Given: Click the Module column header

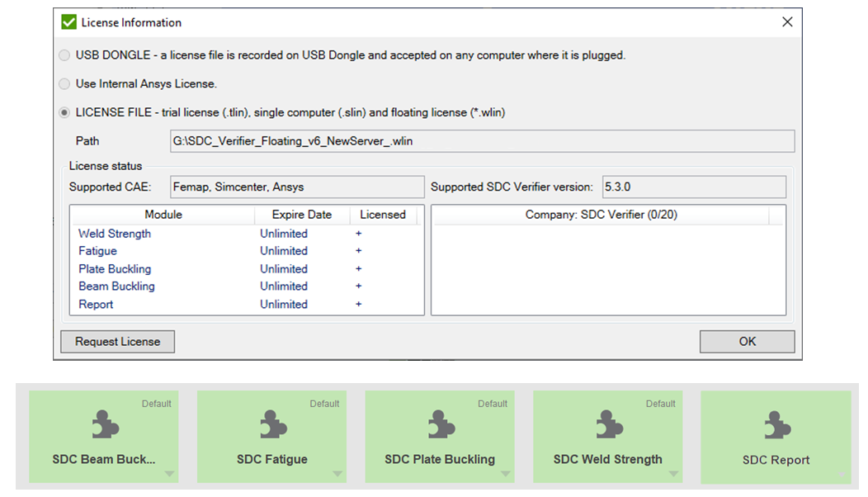Looking at the screenshot, I should [x=163, y=215].
